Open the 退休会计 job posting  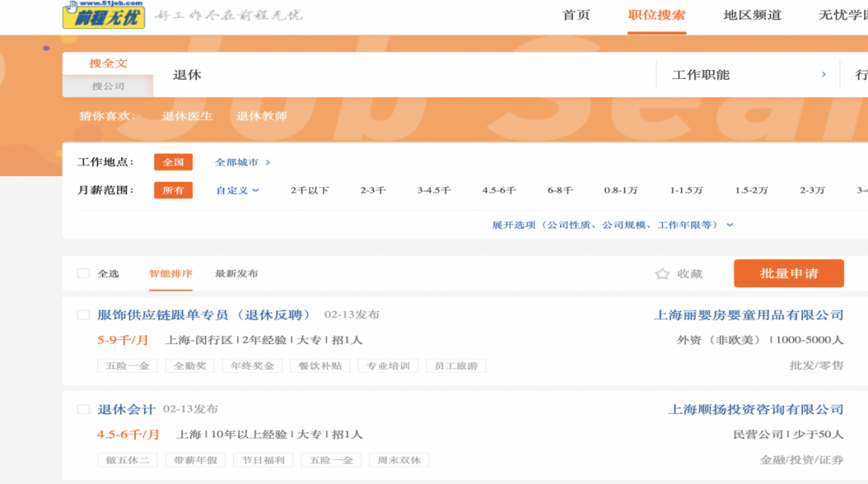125,408
